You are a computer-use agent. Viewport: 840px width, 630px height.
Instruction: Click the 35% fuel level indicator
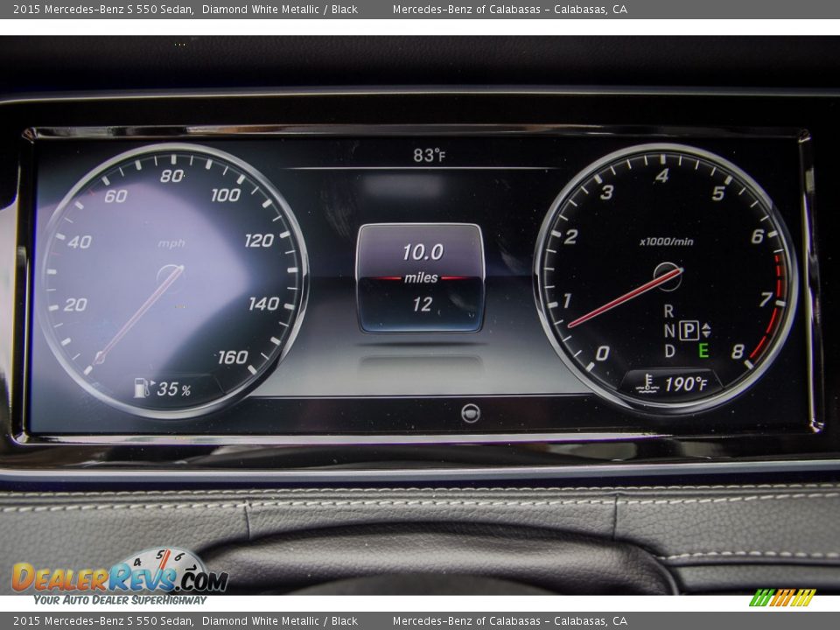pos(171,388)
